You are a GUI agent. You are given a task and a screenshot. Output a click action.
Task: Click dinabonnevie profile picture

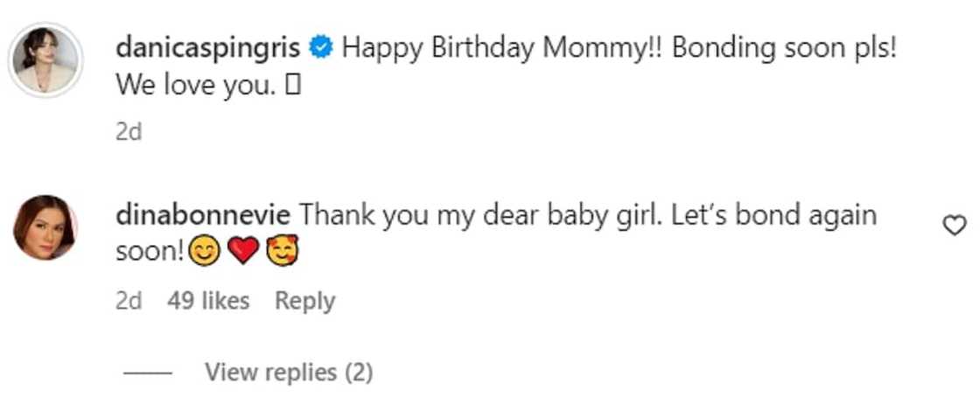pyautogui.click(x=45, y=227)
